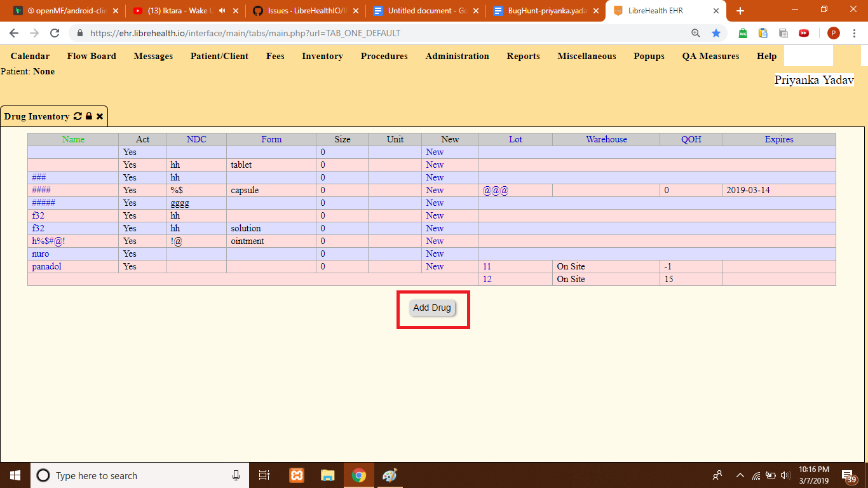Sort table by Expires column
The image size is (868, 488).
point(779,139)
